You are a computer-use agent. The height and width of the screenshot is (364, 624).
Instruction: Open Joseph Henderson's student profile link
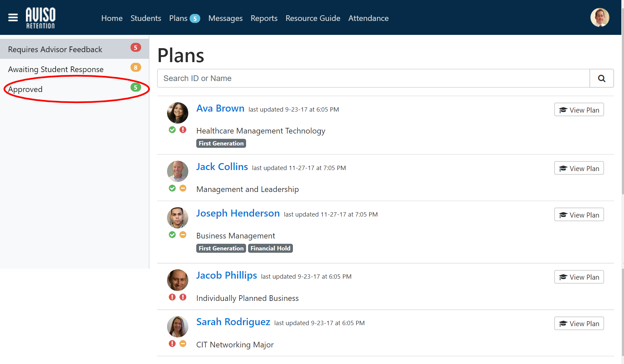click(x=238, y=213)
